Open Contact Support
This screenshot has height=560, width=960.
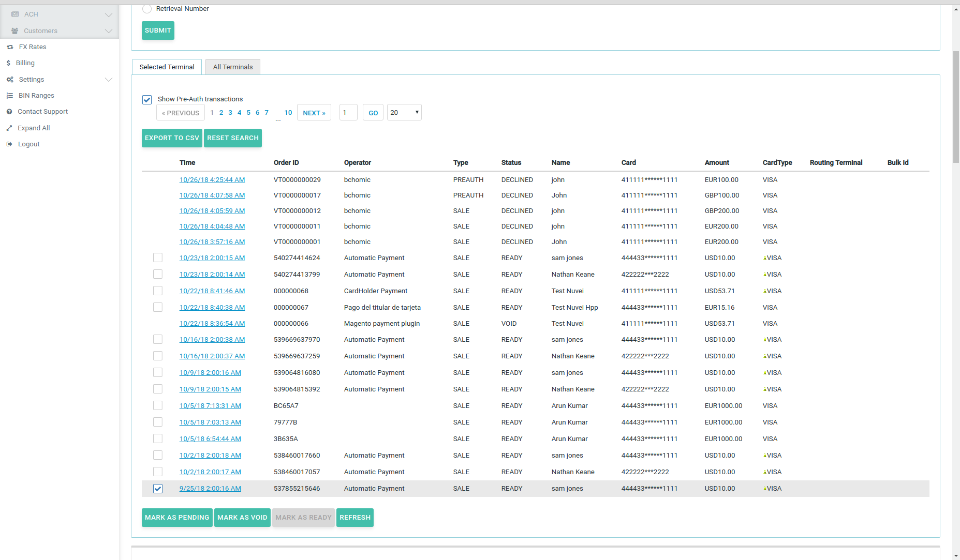click(x=43, y=112)
